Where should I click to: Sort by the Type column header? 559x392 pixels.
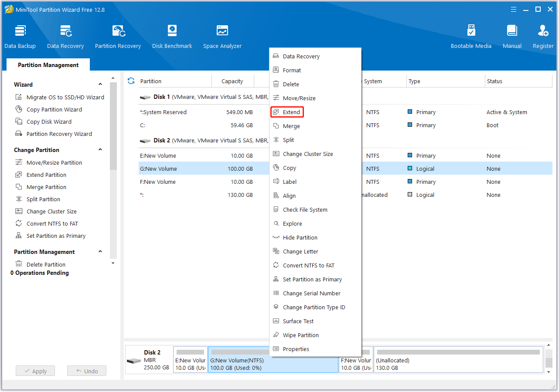pyautogui.click(x=446, y=81)
